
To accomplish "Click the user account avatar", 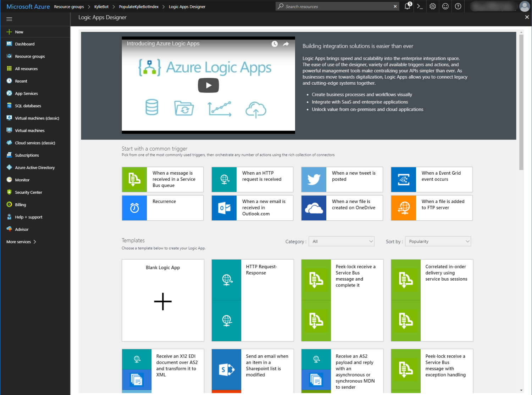I will tap(525, 6).
